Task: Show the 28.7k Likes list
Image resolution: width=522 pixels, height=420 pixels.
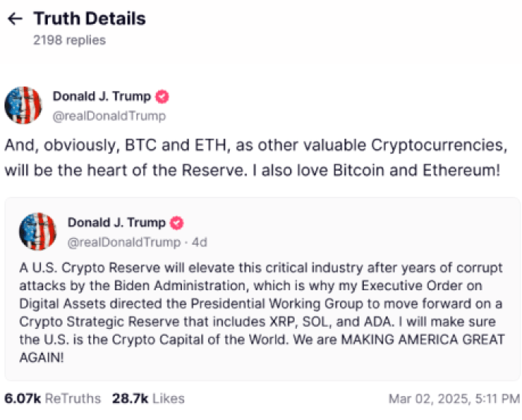Action: (x=148, y=398)
